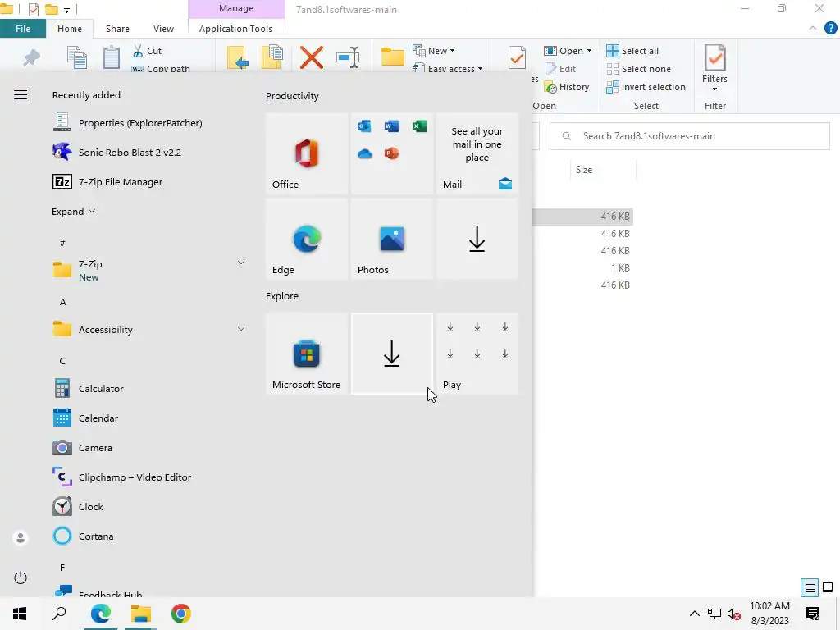Open the Easy access dropdown

tap(448, 68)
